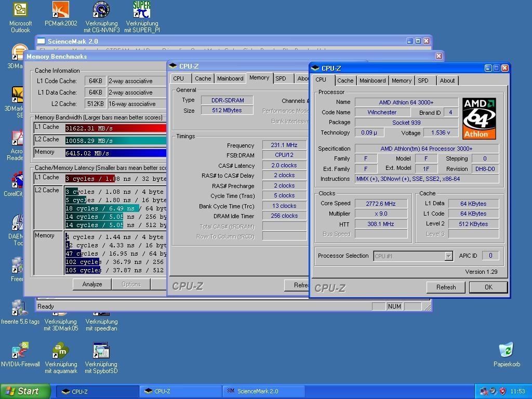Click Analyze in Memory Benchmarks
This screenshot has height=399, width=532.
[x=92, y=284]
